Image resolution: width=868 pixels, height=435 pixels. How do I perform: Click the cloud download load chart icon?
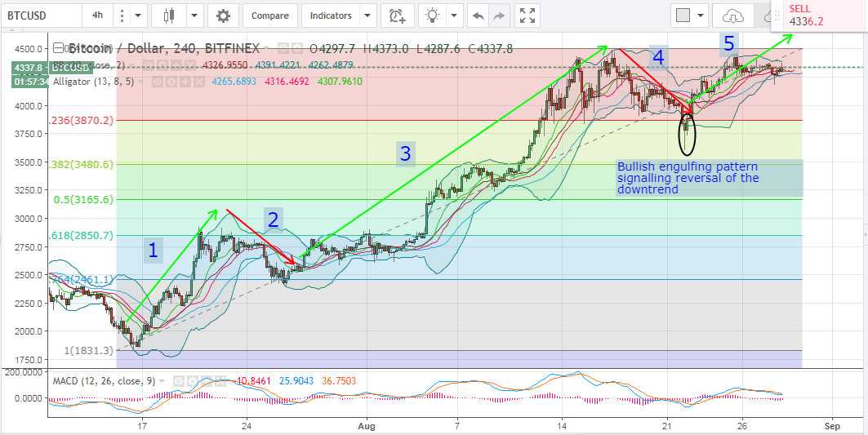733,16
